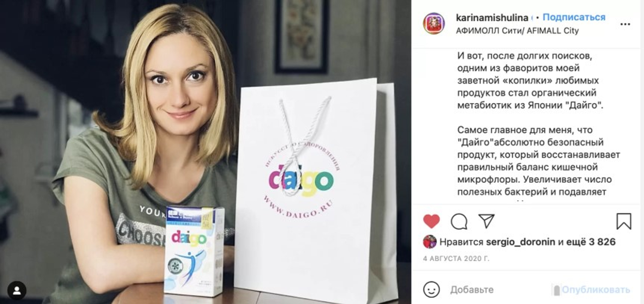This screenshot has height=304, width=644.
Task: Open АФИМОЛЛ Сити/ AFIMALL City location
Action: [517, 31]
